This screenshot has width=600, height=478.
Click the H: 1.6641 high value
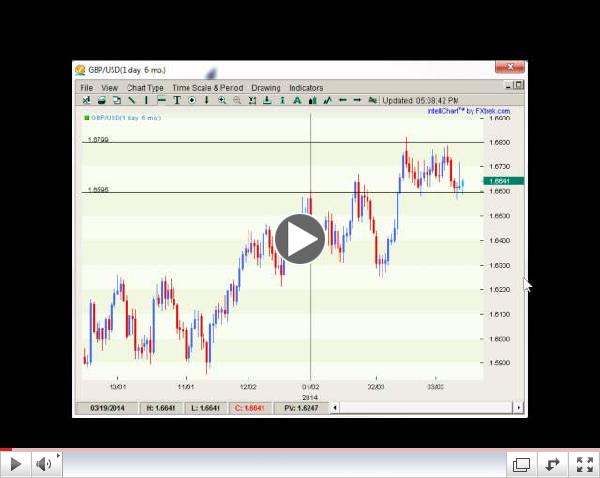[x=161, y=408]
